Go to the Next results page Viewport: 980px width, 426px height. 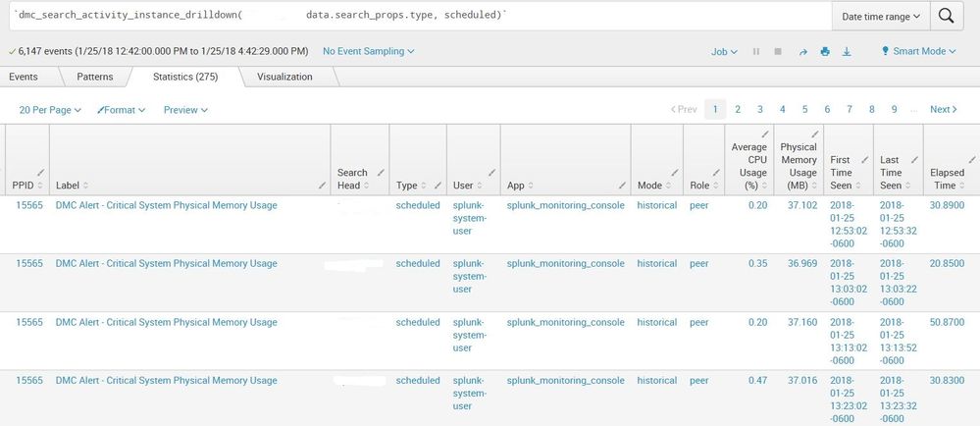[x=944, y=110]
